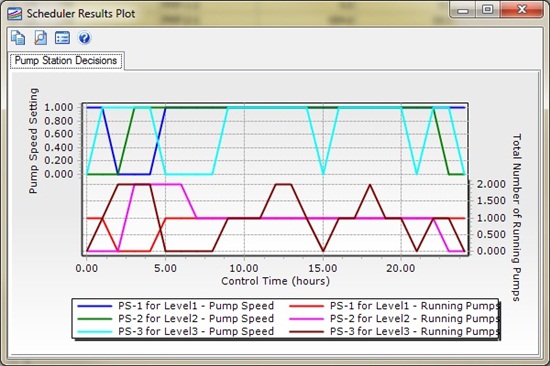
Task: Click the 0.800 label on pump speed axis
Action: (59, 121)
